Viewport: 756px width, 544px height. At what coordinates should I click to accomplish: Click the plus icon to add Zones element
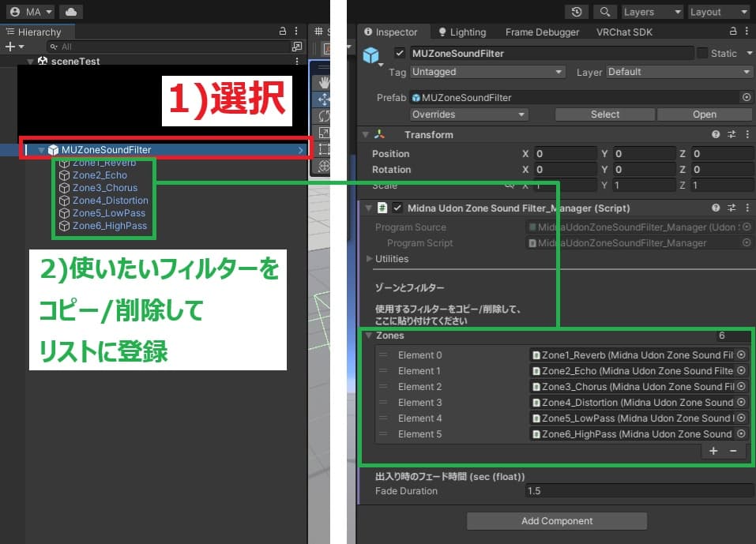[713, 451]
